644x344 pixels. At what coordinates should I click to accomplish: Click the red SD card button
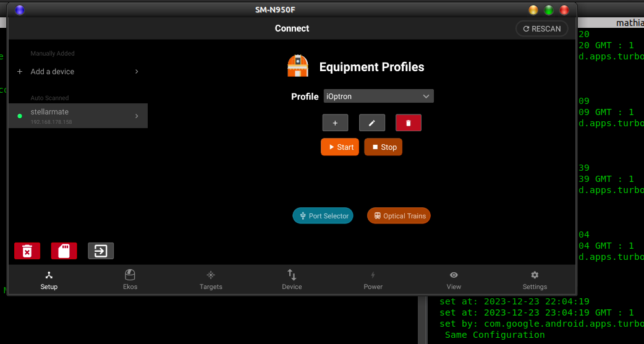coord(64,251)
